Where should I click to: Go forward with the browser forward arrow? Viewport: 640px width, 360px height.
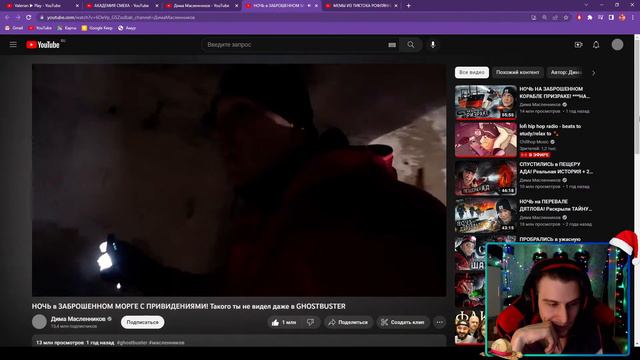[18, 18]
